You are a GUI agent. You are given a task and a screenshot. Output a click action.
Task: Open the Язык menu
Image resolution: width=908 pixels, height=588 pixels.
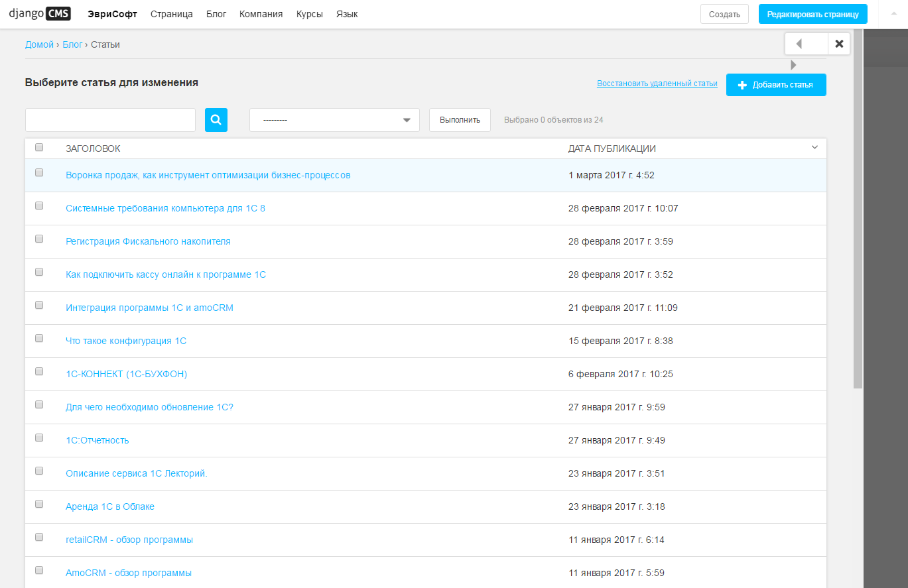click(x=347, y=14)
